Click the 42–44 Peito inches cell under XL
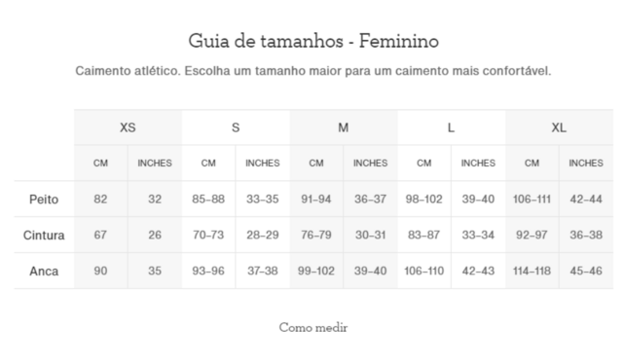Image resolution: width=623 pixels, height=364 pixels. (586, 199)
